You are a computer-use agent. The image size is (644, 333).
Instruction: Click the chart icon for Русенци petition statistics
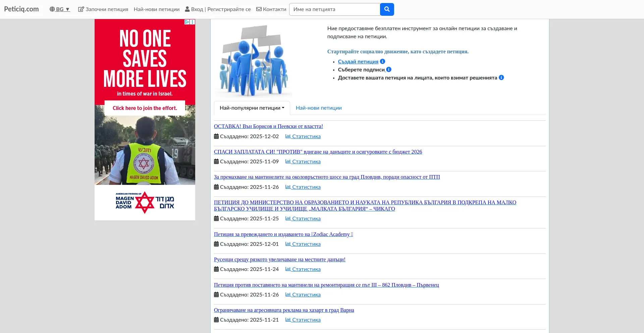(x=288, y=269)
